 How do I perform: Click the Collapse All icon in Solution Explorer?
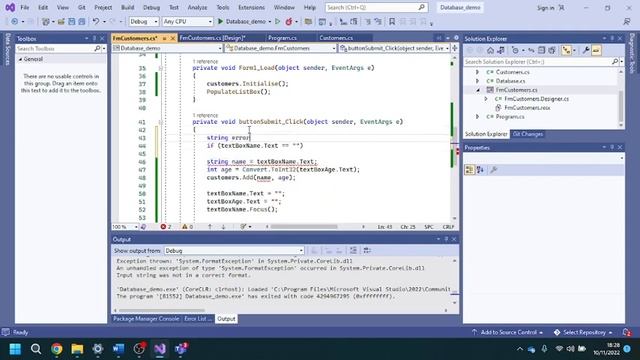click(x=541, y=50)
